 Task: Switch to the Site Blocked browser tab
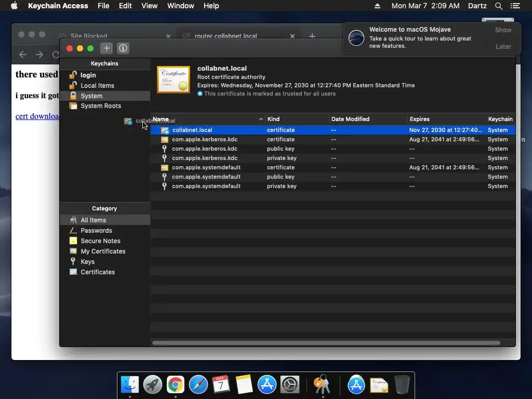click(89, 36)
